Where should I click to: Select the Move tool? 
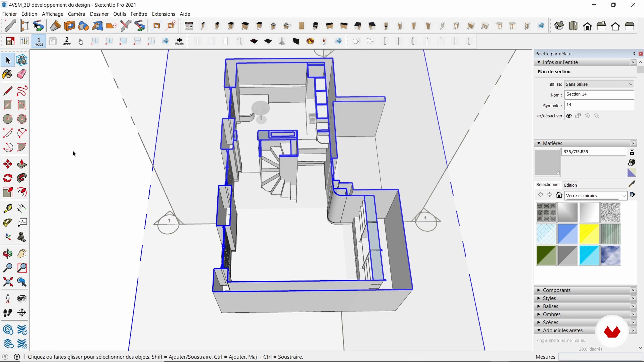8,164
